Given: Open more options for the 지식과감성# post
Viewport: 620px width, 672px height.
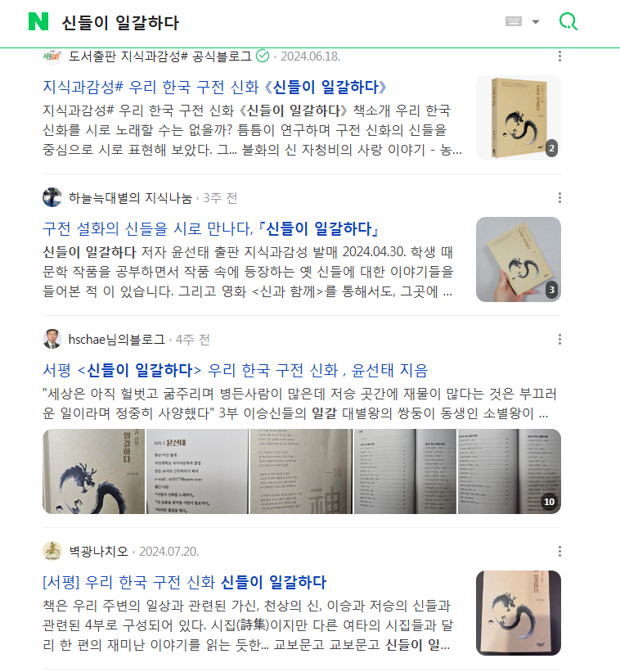Looking at the screenshot, I should [559, 56].
